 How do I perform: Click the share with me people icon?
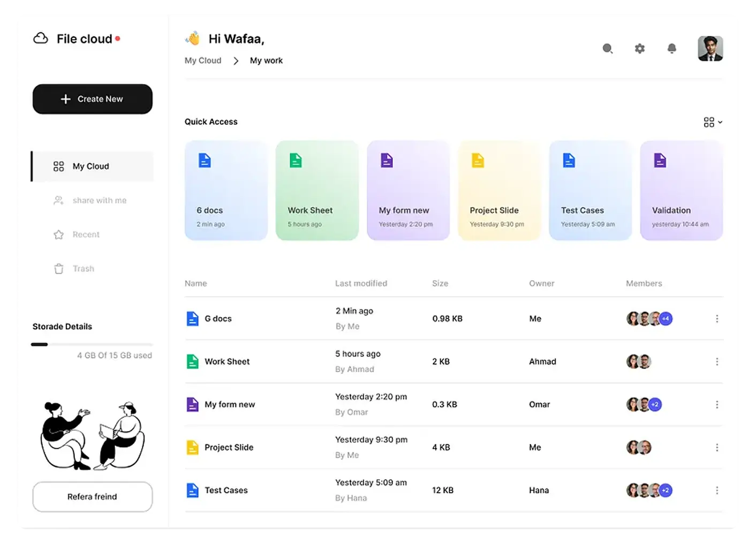58,200
